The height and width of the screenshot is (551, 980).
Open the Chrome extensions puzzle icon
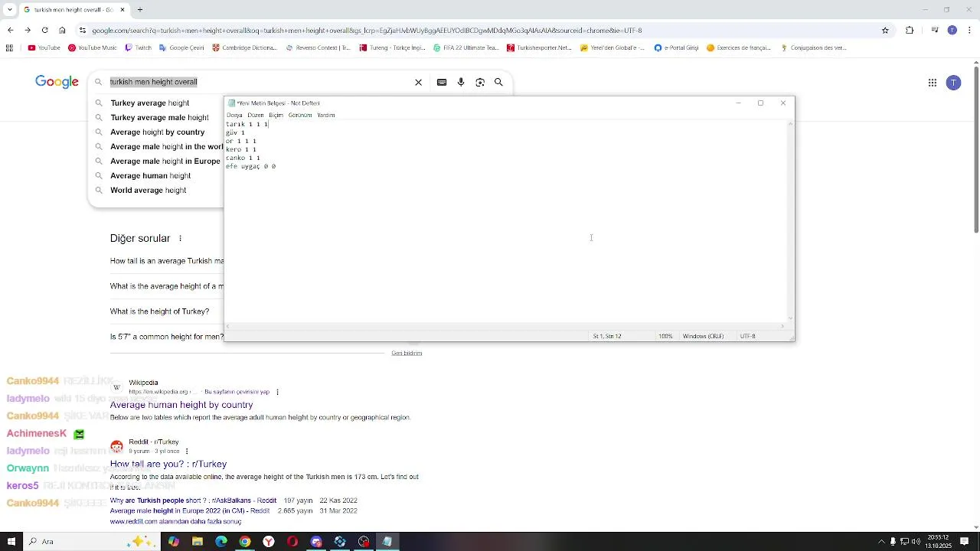pyautogui.click(x=910, y=31)
